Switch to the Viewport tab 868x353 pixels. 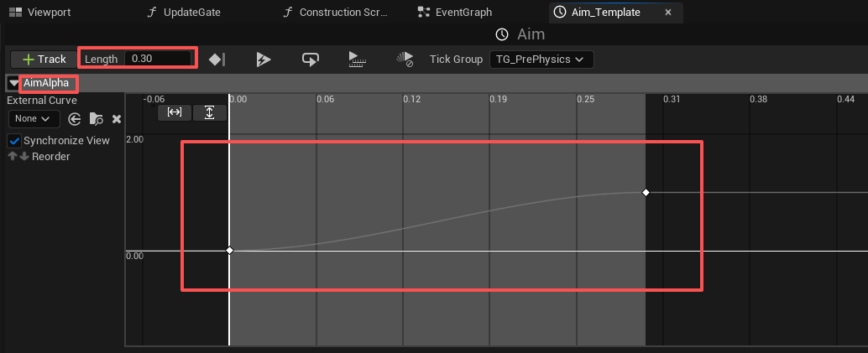[41, 13]
